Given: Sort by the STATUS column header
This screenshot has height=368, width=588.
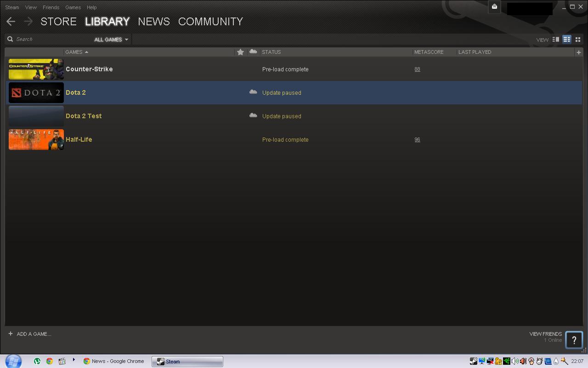Looking at the screenshot, I should point(271,52).
